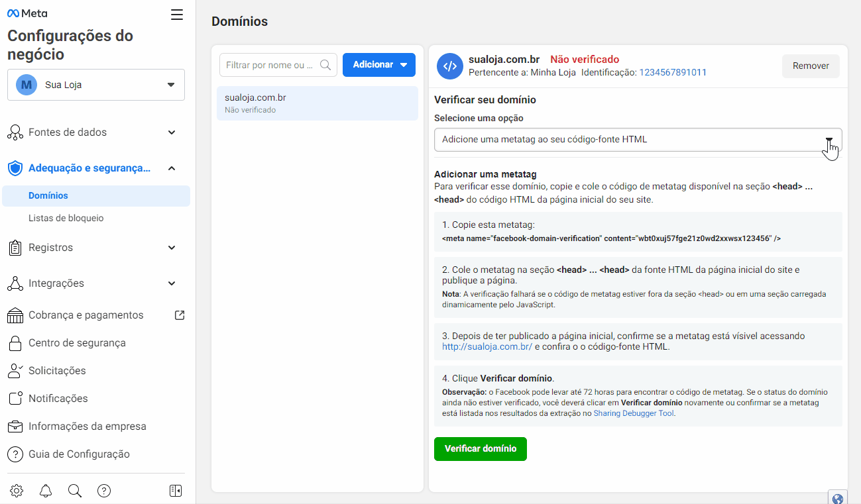This screenshot has height=504, width=861.
Task: Click the facebook-domain-verification metatag code
Action: [611, 238]
